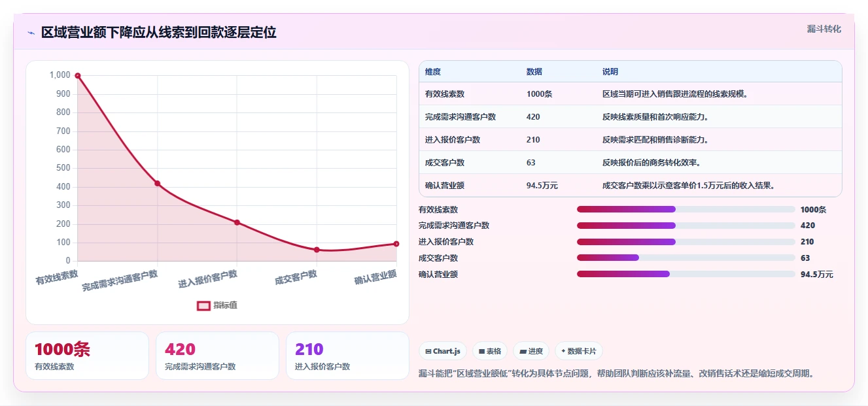Click the y-axis value 1,000
This screenshot has height=406, width=868.
pos(60,75)
